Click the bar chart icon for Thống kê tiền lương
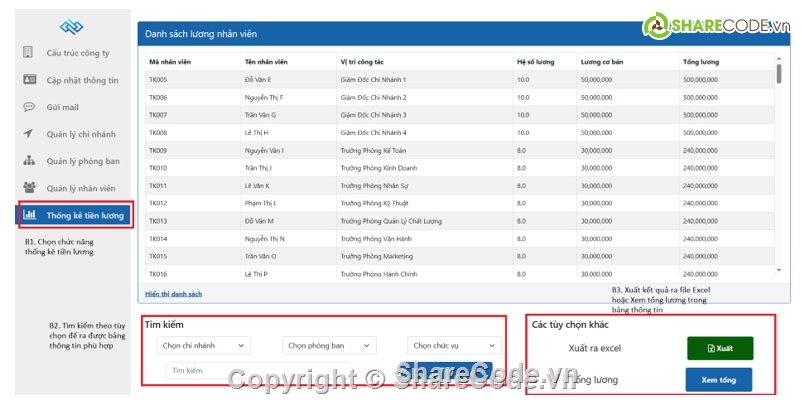Image resolution: width=802 pixels, height=400 pixels. coord(30,215)
